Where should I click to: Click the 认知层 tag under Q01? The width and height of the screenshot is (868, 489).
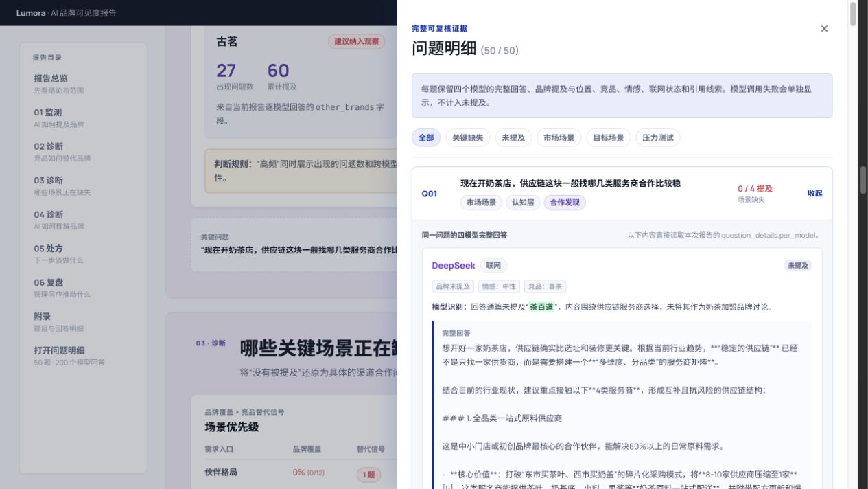pos(523,203)
